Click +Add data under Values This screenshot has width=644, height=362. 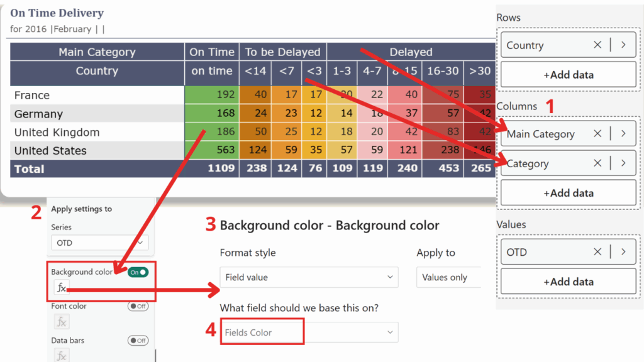point(568,282)
